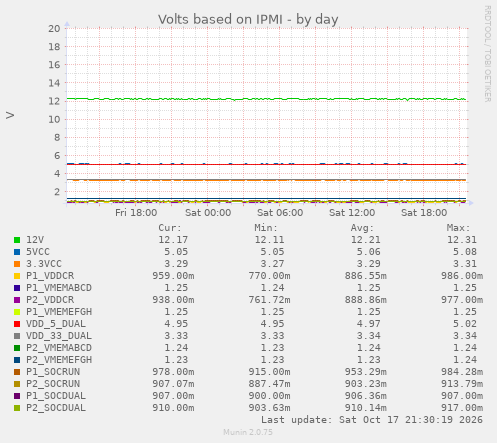Click the Min: column header

[x=266, y=228]
